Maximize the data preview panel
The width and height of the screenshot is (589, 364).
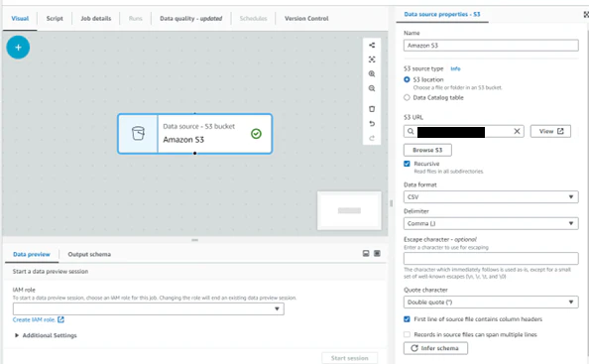(377, 254)
